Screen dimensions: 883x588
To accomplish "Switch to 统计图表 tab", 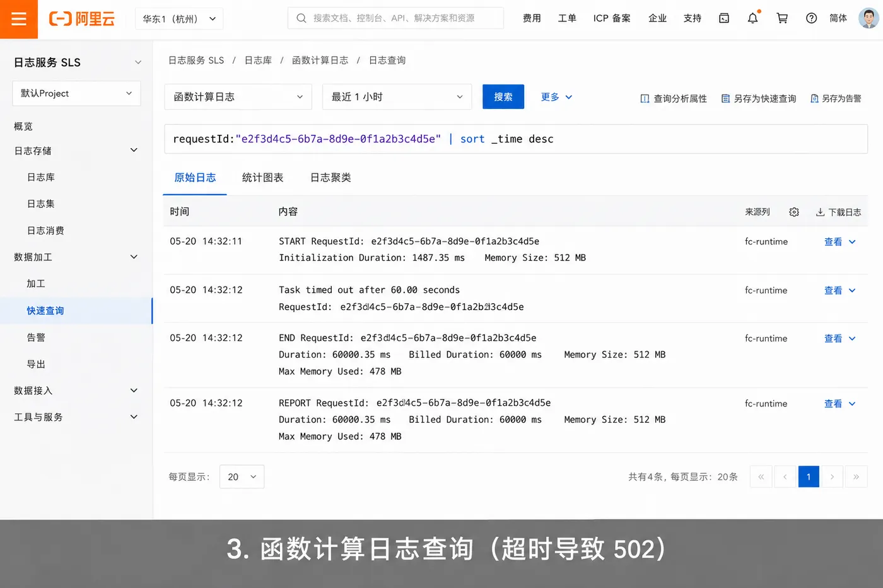I will 262,178.
